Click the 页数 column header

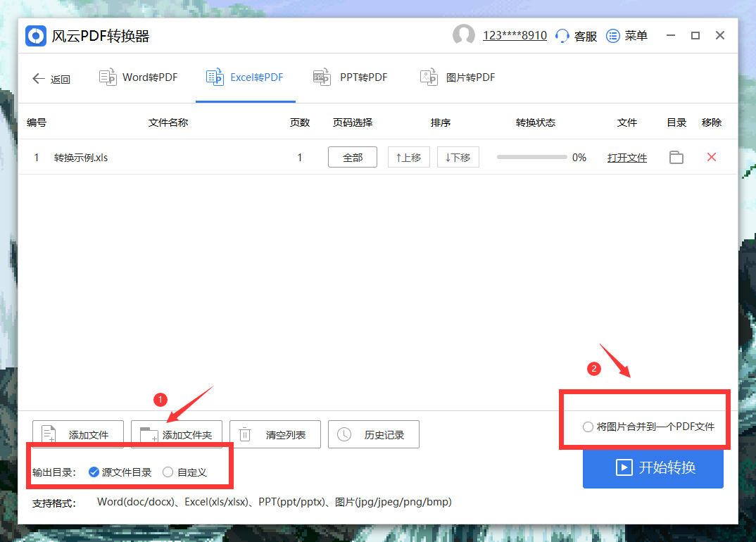click(x=299, y=122)
